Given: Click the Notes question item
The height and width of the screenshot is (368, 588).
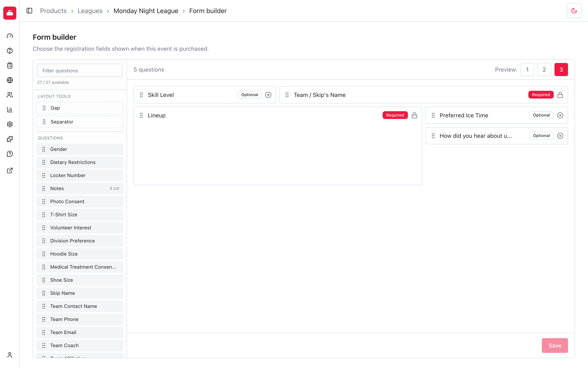Looking at the screenshot, I should pos(80,188).
